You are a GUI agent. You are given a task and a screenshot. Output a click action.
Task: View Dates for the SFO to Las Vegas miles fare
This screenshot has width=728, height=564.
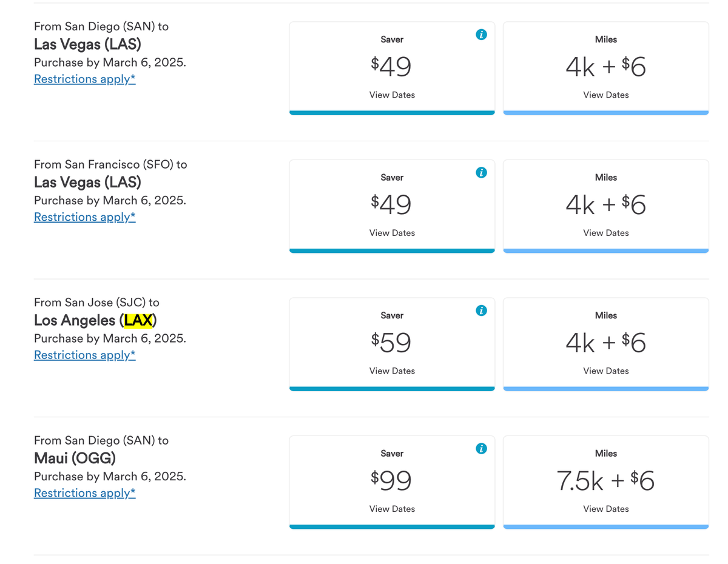point(605,232)
